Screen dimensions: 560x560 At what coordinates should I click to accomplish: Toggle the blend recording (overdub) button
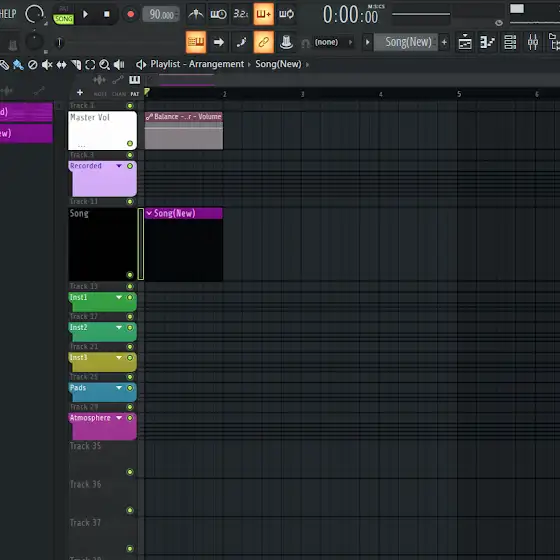(264, 14)
